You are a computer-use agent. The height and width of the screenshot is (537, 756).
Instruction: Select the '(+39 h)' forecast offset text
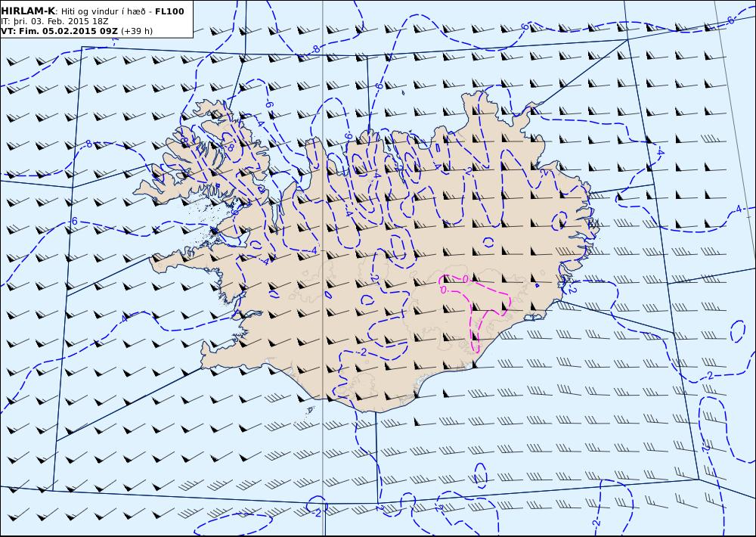[x=137, y=31]
